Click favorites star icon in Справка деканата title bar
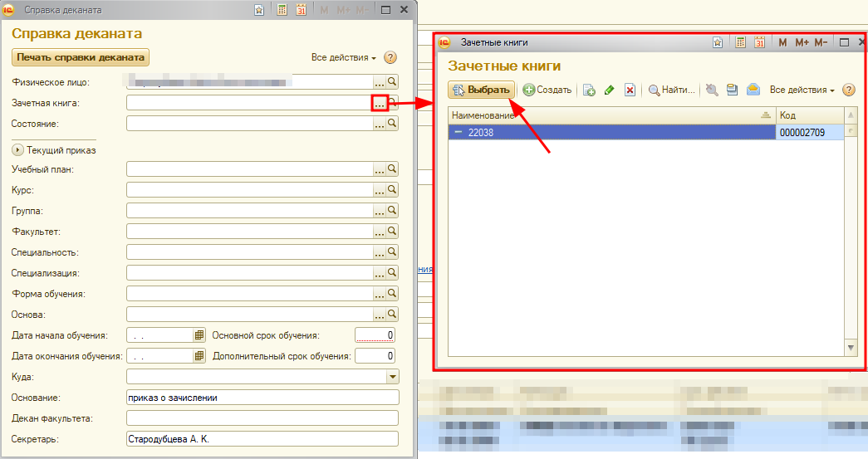 pyautogui.click(x=260, y=10)
